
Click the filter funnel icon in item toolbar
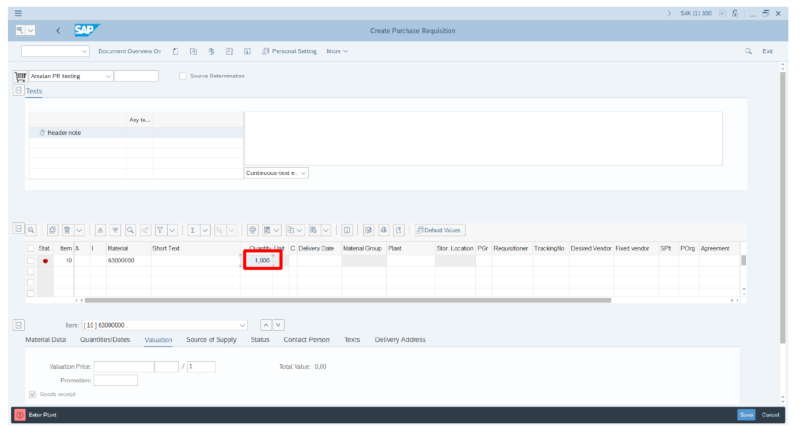click(x=160, y=230)
